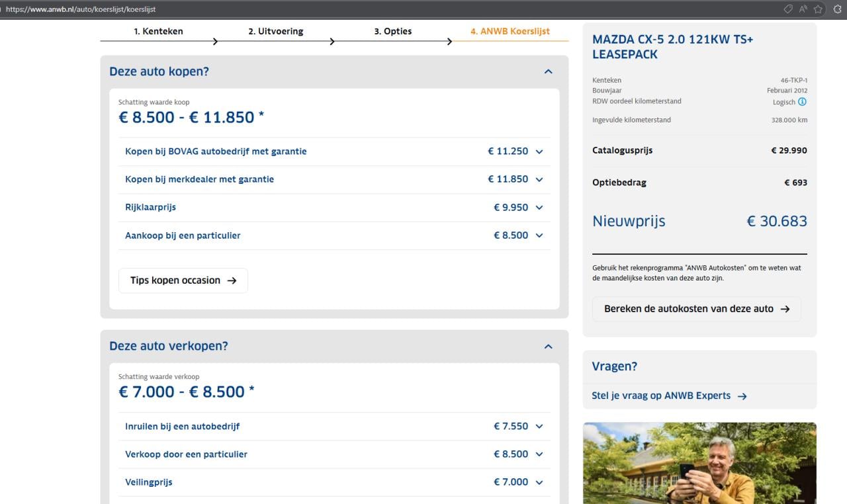The width and height of the screenshot is (847, 504).
Task: Go to step 1. Kenteken
Action: [158, 31]
